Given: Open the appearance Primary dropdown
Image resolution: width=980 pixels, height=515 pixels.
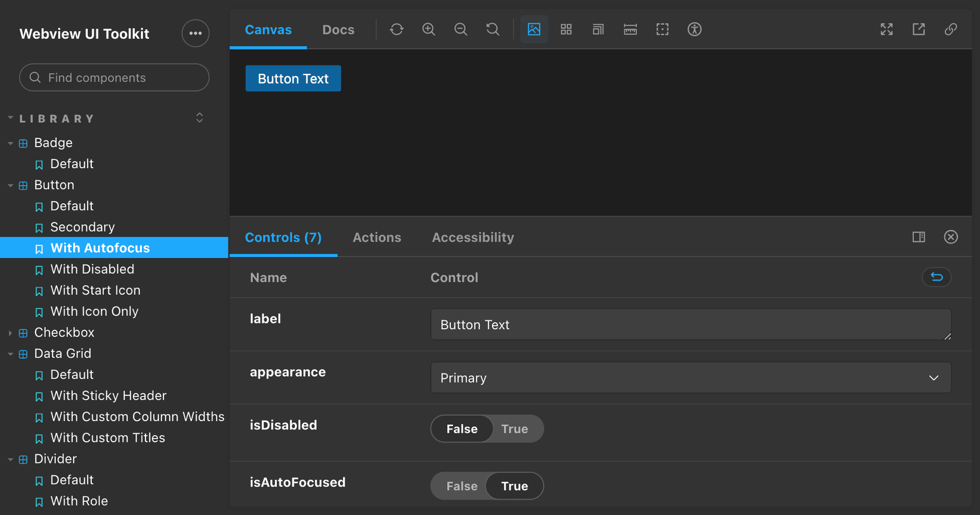Looking at the screenshot, I should point(691,378).
